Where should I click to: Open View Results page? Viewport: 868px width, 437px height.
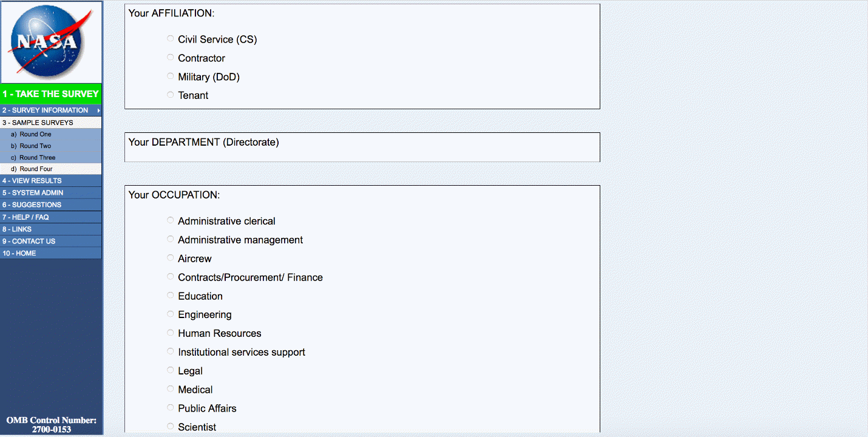(32, 181)
